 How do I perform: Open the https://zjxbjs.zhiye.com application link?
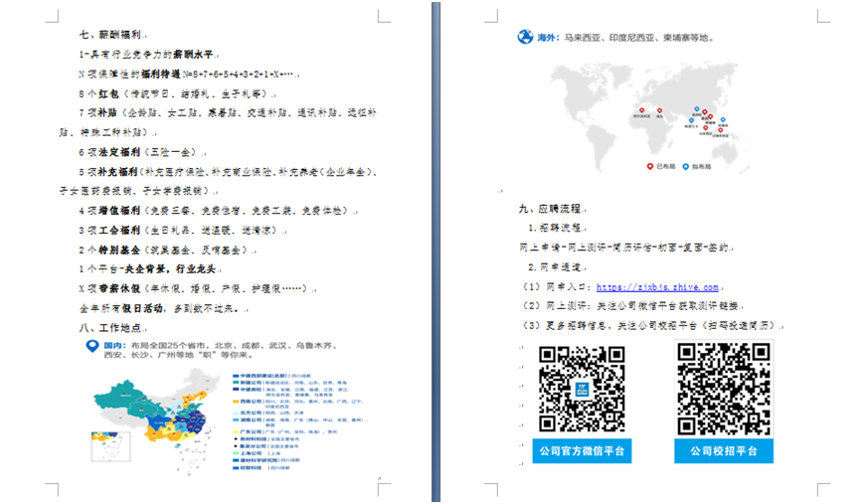point(657,287)
